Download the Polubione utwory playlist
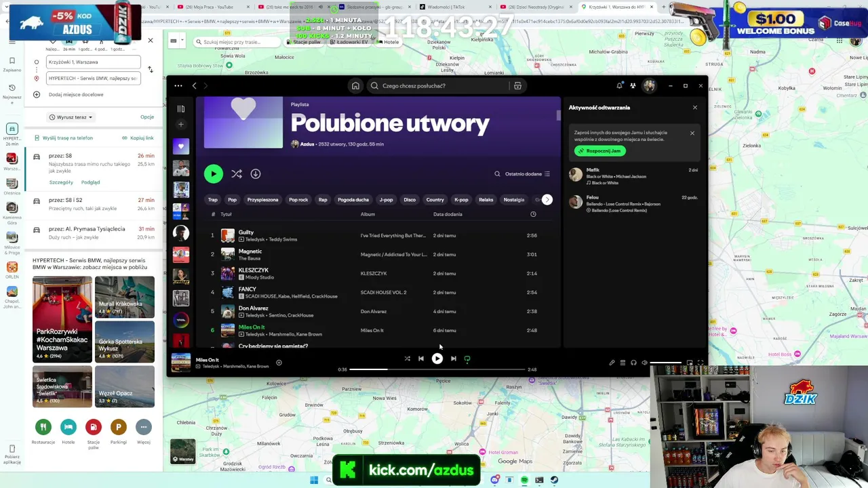 (x=256, y=174)
